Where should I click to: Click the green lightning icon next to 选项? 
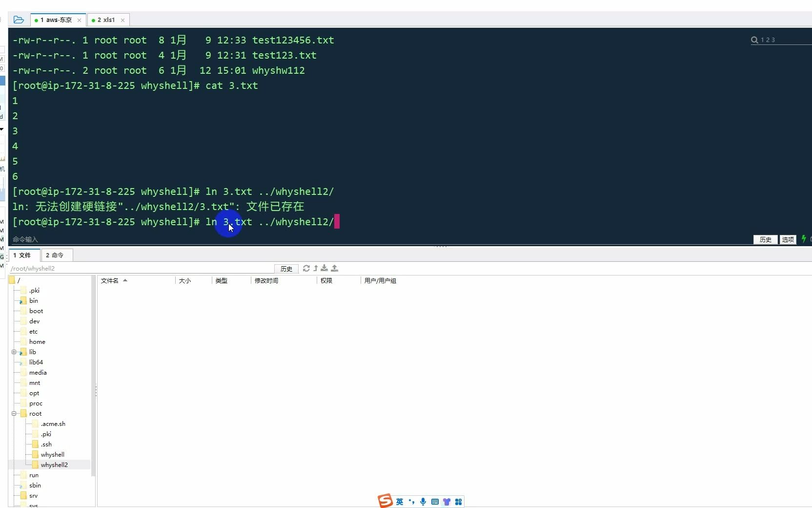(x=804, y=239)
